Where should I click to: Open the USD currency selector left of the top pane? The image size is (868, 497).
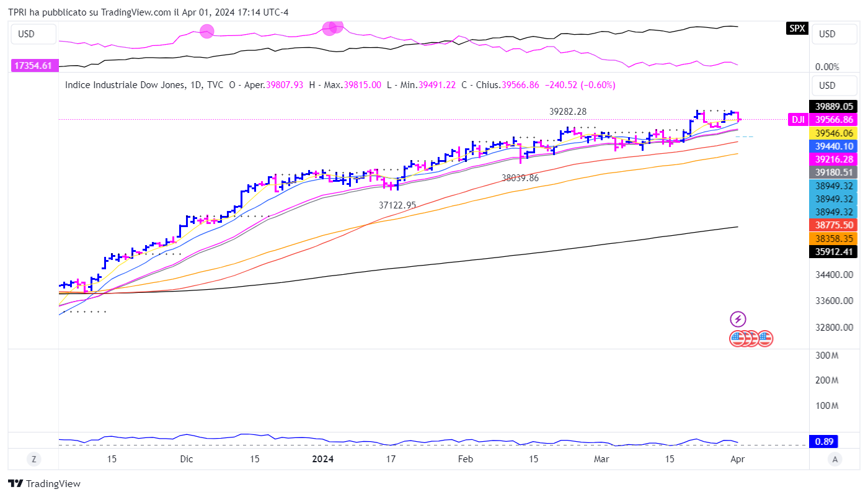(x=33, y=34)
